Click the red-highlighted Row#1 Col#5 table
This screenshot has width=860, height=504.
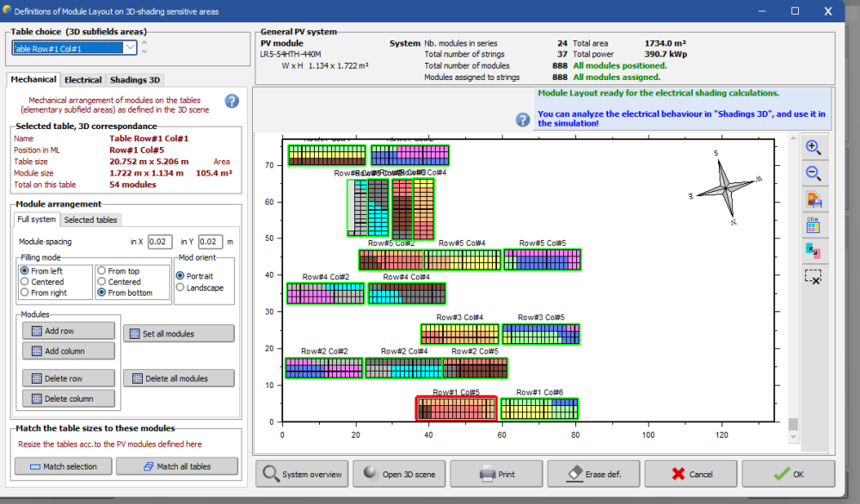click(457, 409)
